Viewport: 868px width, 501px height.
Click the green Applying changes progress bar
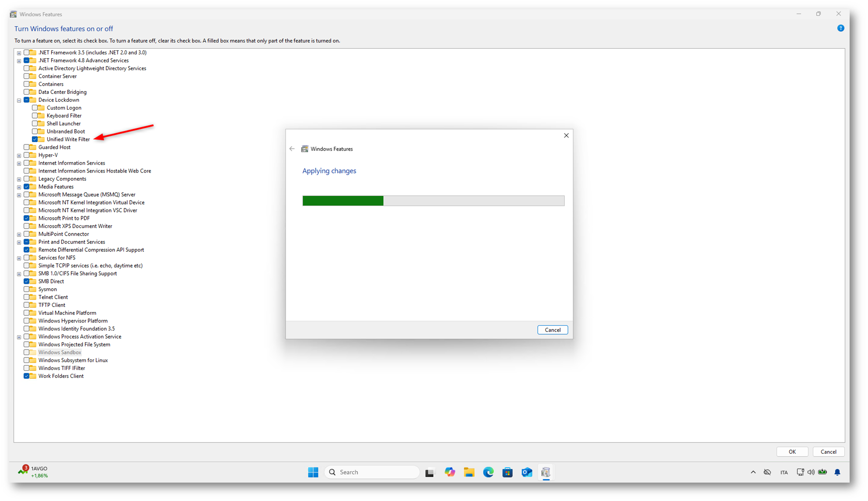pyautogui.click(x=433, y=201)
